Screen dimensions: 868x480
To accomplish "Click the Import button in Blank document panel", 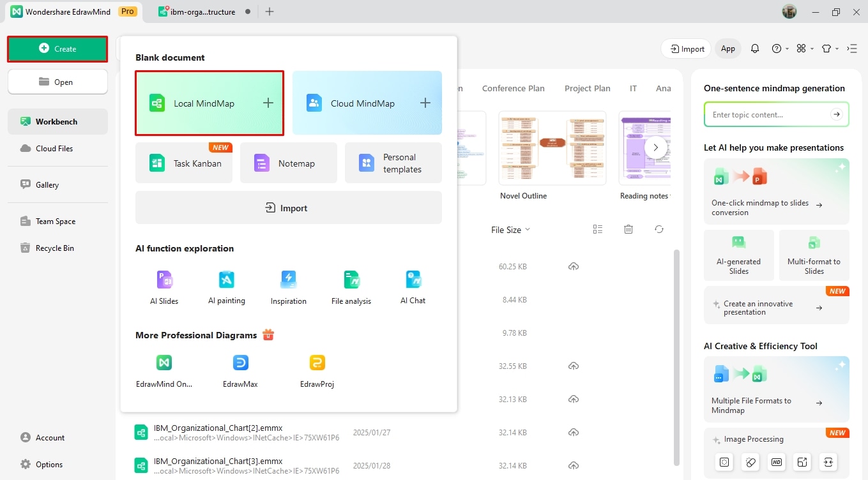I will 289,207.
